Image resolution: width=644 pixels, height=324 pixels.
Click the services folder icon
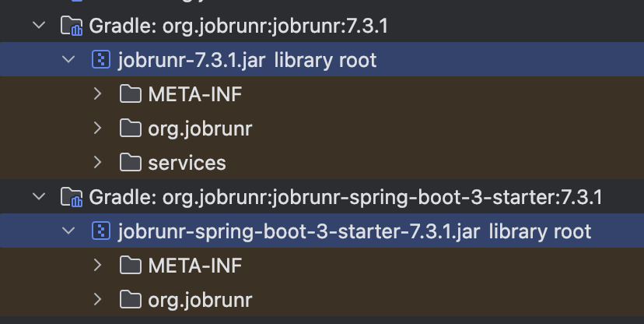[131, 162]
